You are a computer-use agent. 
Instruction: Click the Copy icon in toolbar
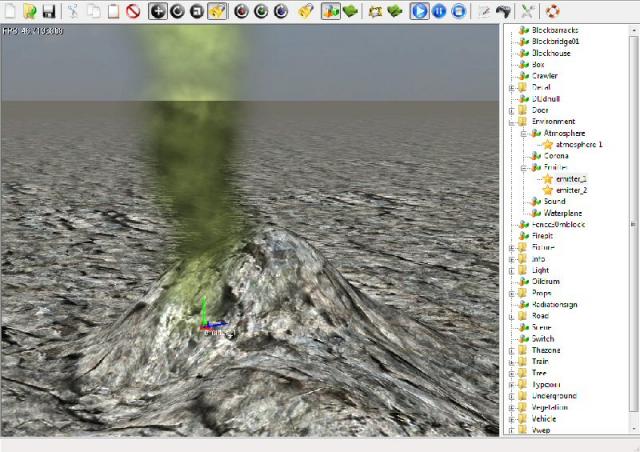pyautogui.click(x=93, y=11)
